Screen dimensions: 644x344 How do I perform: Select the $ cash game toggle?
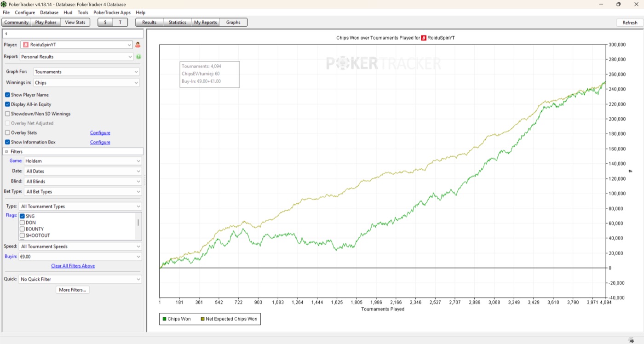click(x=105, y=22)
